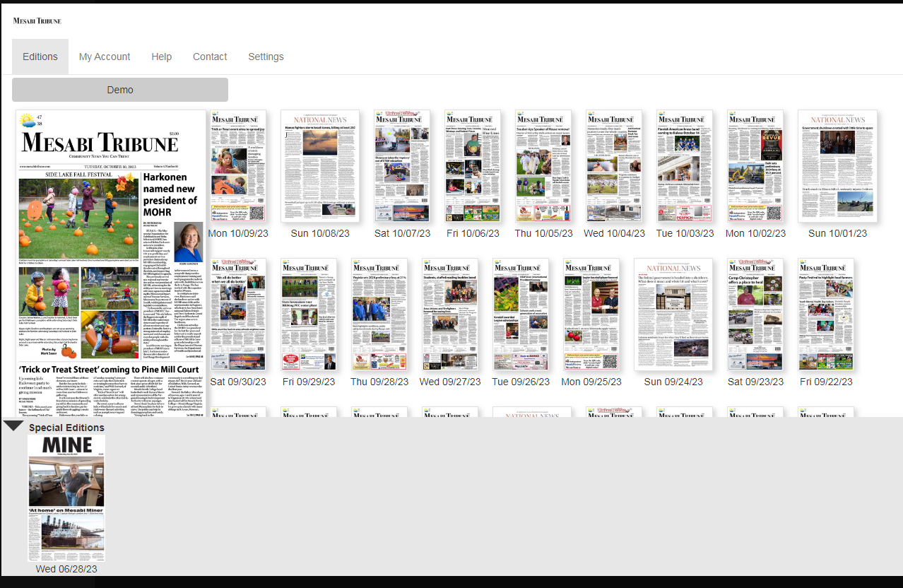
Task: Open the Fri 09/22/23 edition thumbnail
Action: [826, 314]
